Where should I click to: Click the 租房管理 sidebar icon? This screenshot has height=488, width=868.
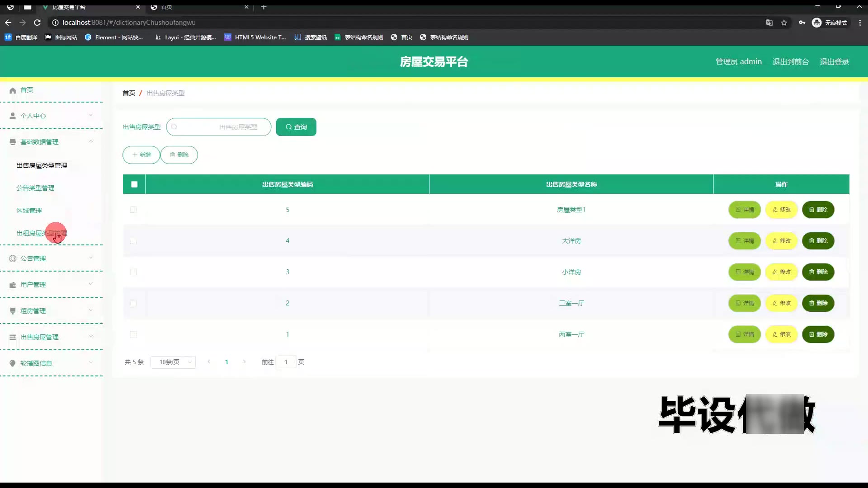click(x=13, y=311)
